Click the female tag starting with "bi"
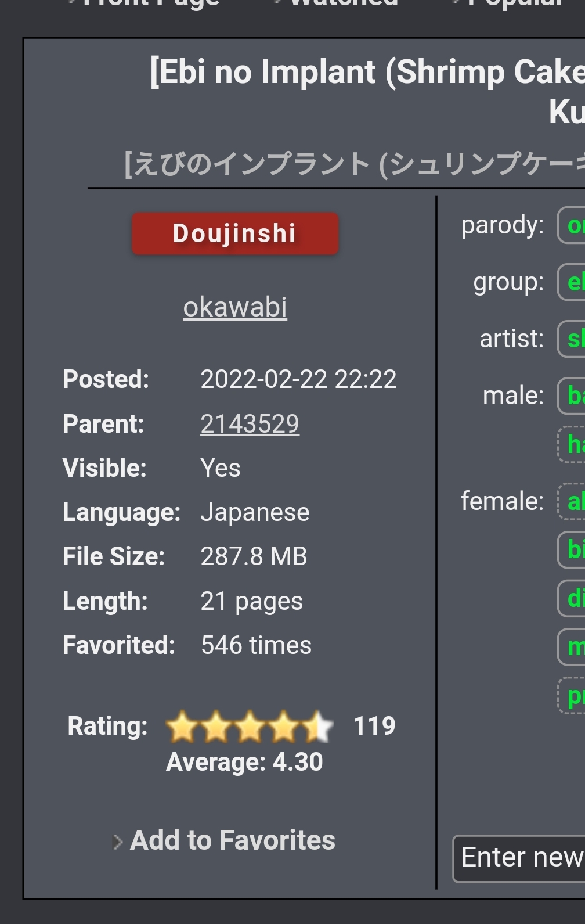Viewport: 585px width, 924px height. (x=572, y=549)
